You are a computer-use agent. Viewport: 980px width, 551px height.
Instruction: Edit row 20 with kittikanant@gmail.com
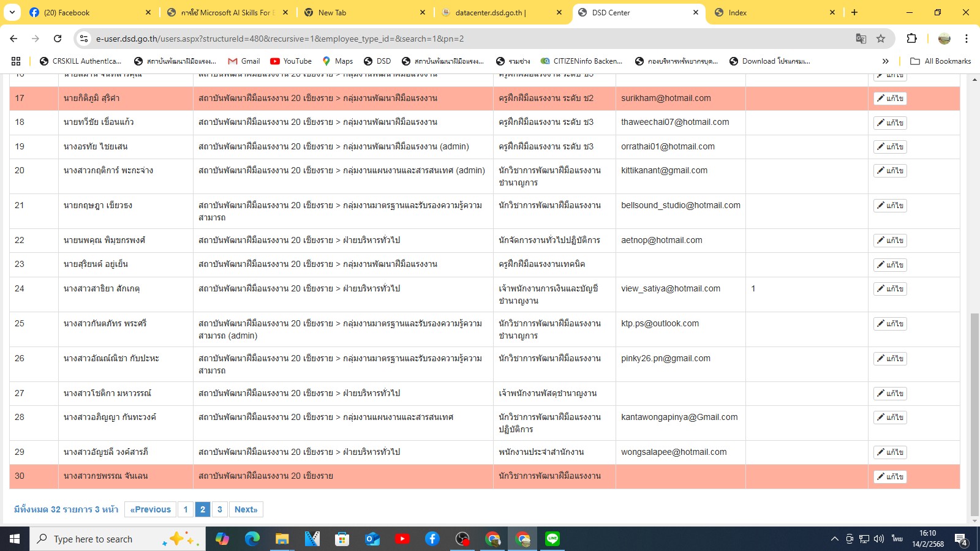[890, 171]
